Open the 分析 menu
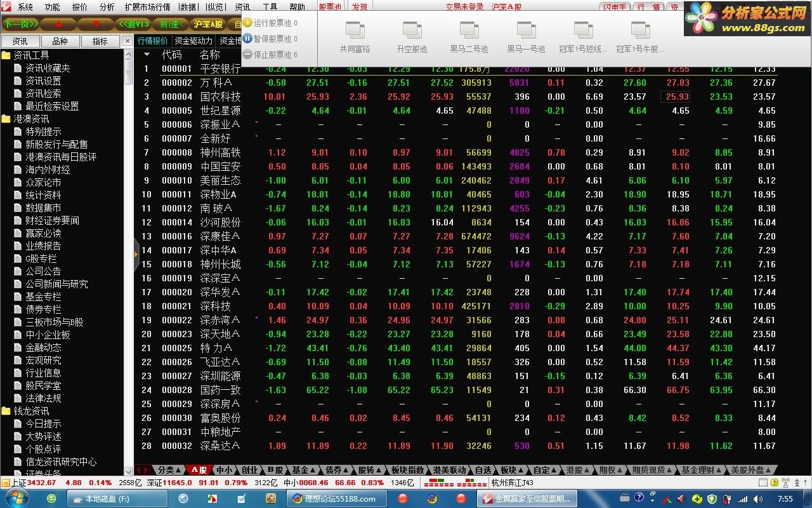Screen dimensions: 812x508 (107, 7)
